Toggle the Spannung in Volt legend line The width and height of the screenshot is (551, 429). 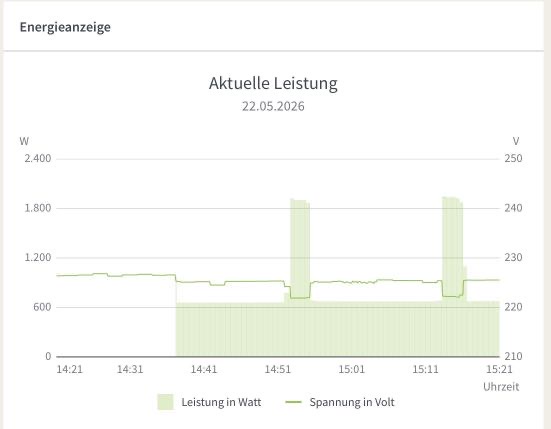click(x=293, y=402)
